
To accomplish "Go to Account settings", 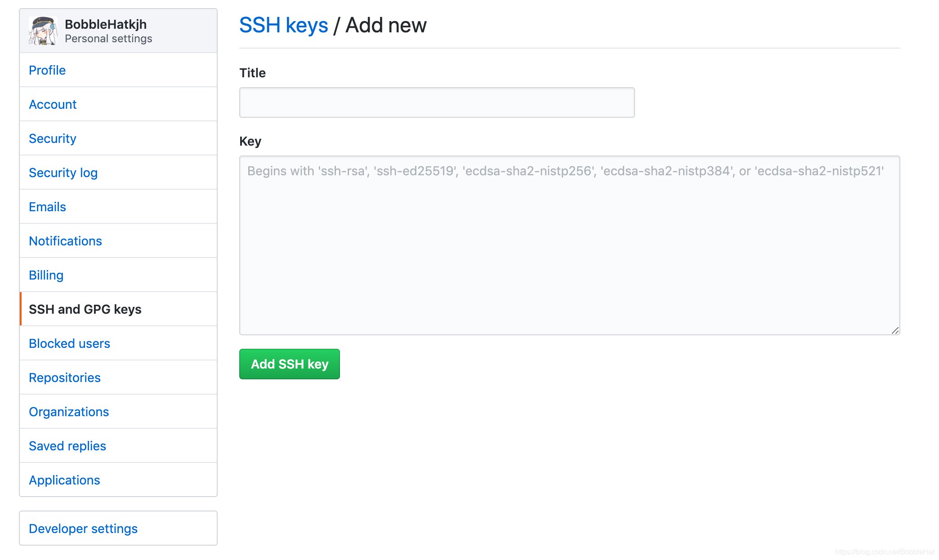I will 53,104.
